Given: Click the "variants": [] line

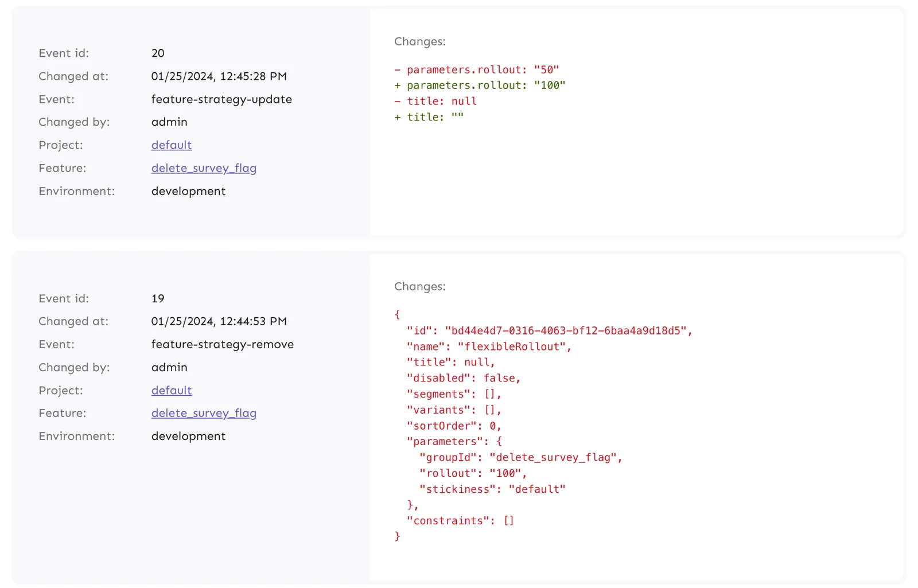Looking at the screenshot, I should click(x=454, y=410).
